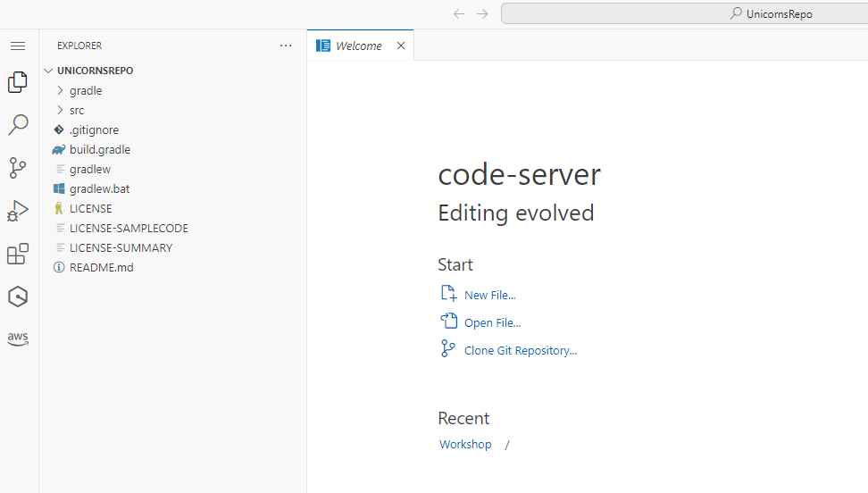Click the build.gradle elephant icon
868x493 pixels.
59,149
